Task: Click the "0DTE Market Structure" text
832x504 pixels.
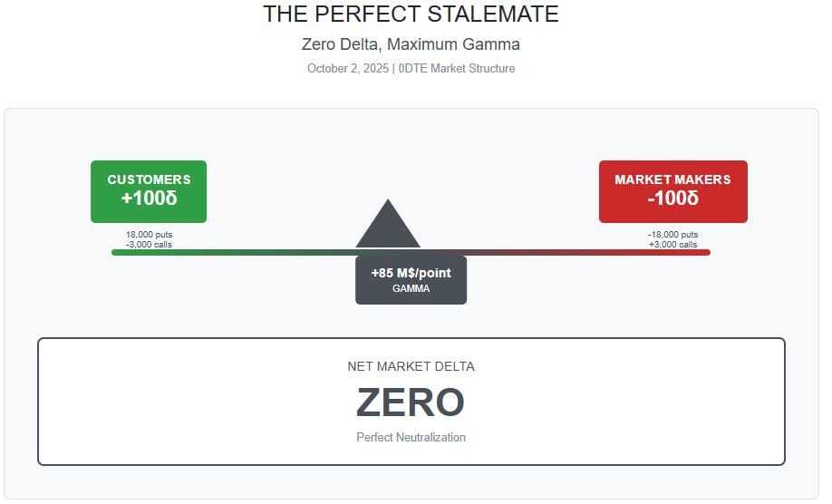Action: tap(457, 68)
